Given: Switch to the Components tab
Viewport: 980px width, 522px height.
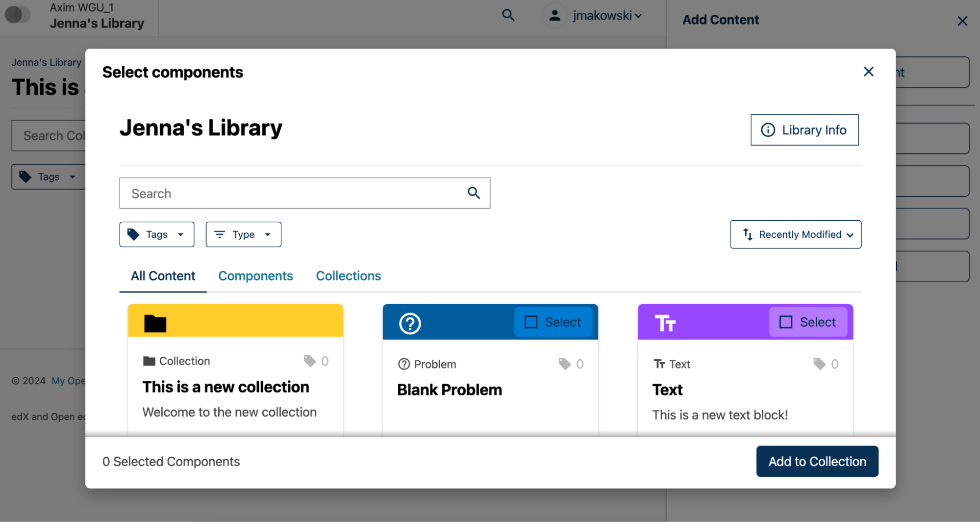Looking at the screenshot, I should [255, 276].
